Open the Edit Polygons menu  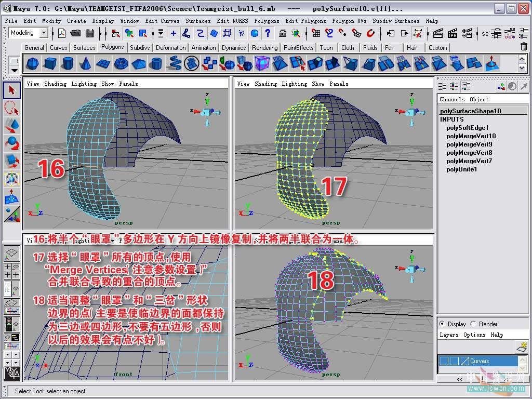point(305,21)
